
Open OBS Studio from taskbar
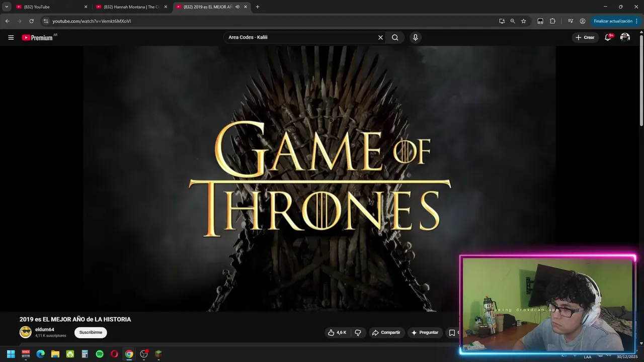pos(144,354)
